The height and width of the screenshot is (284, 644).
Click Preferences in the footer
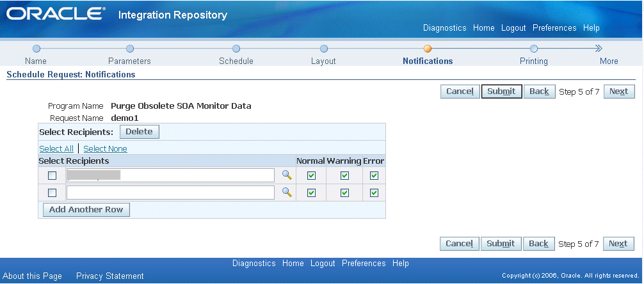click(x=364, y=263)
